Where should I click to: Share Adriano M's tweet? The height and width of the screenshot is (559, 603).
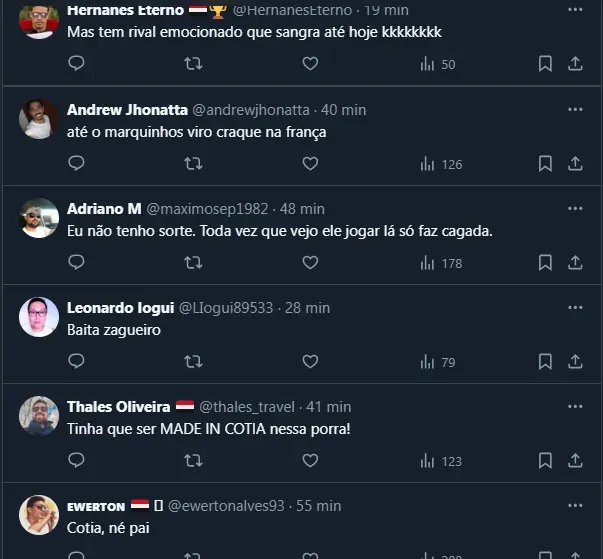tap(575, 262)
